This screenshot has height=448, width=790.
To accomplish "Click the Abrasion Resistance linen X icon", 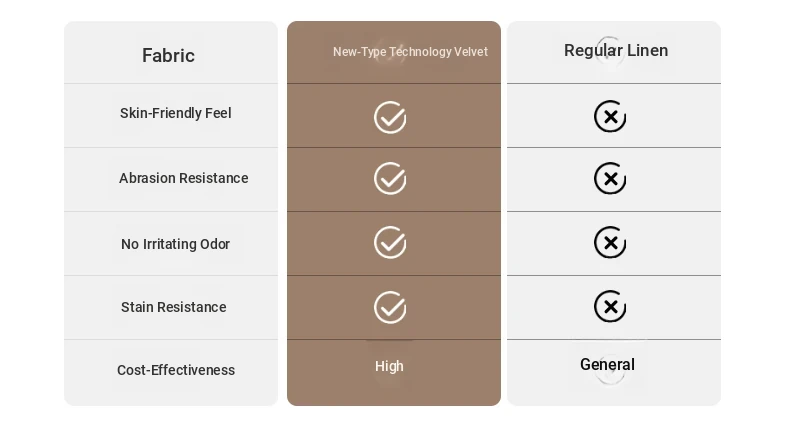I will [x=610, y=178].
